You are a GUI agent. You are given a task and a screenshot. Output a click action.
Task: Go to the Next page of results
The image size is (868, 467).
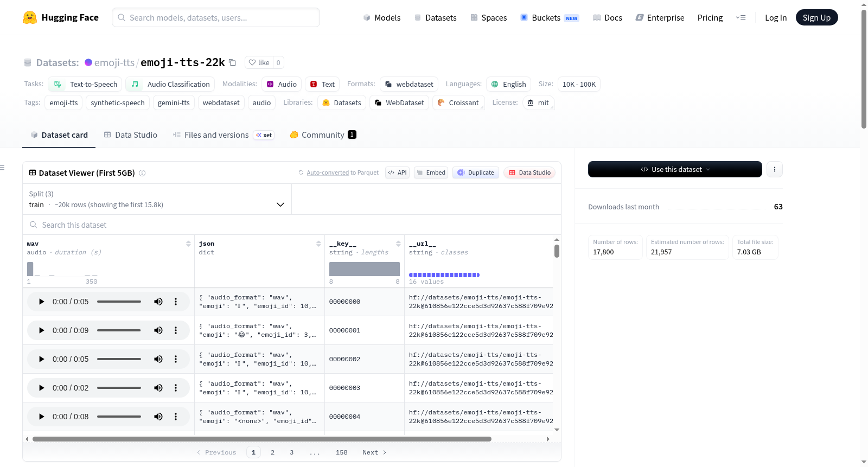[x=374, y=452]
